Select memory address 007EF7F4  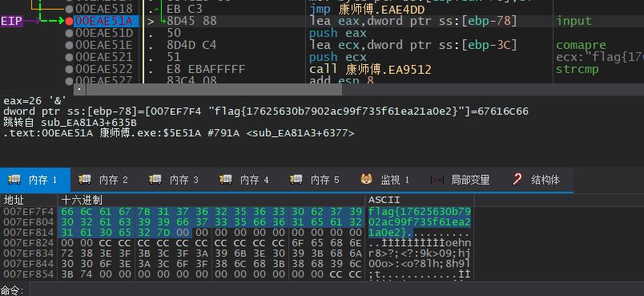pyautogui.click(x=28, y=212)
